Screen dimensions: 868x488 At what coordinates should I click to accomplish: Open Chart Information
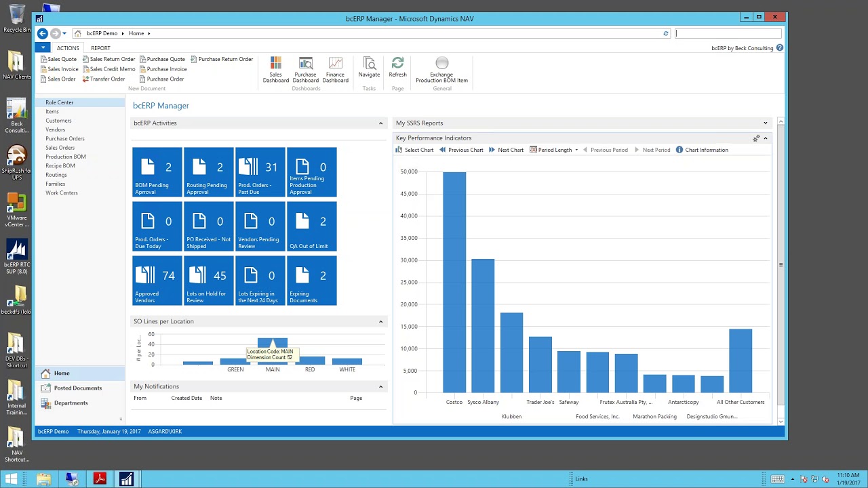702,150
